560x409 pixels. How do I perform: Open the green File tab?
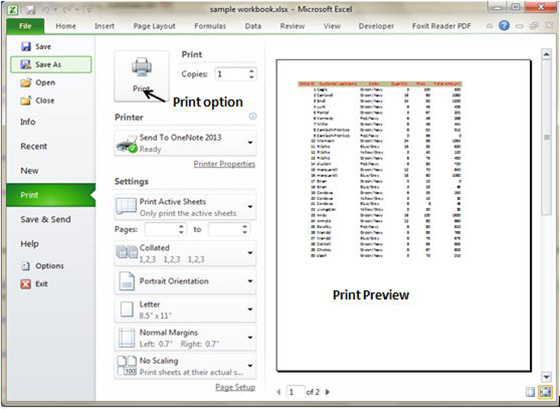coord(25,26)
